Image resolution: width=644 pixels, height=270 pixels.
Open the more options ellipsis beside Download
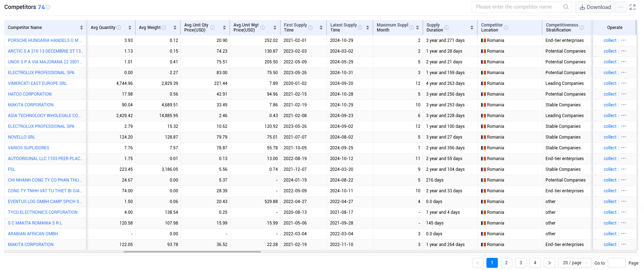[x=621, y=7]
